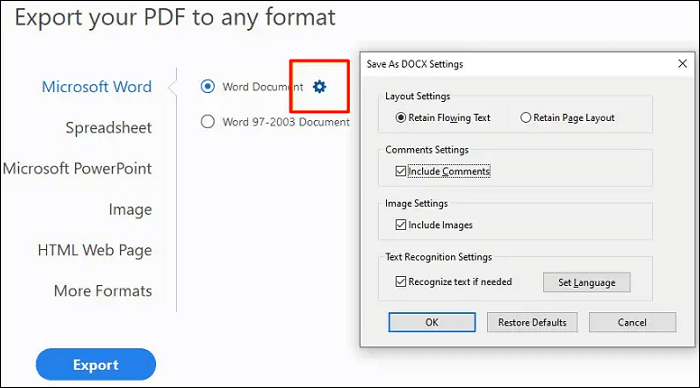Click the blue Export button

96,364
